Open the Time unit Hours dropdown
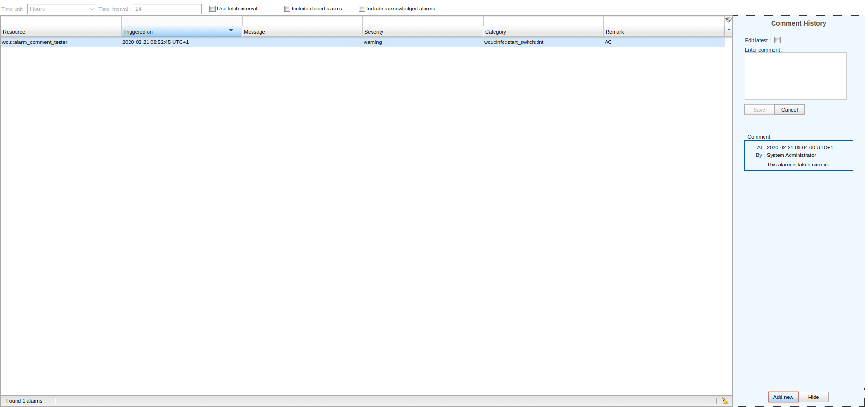The height and width of the screenshot is (407, 868). pyautogui.click(x=62, y=9)
